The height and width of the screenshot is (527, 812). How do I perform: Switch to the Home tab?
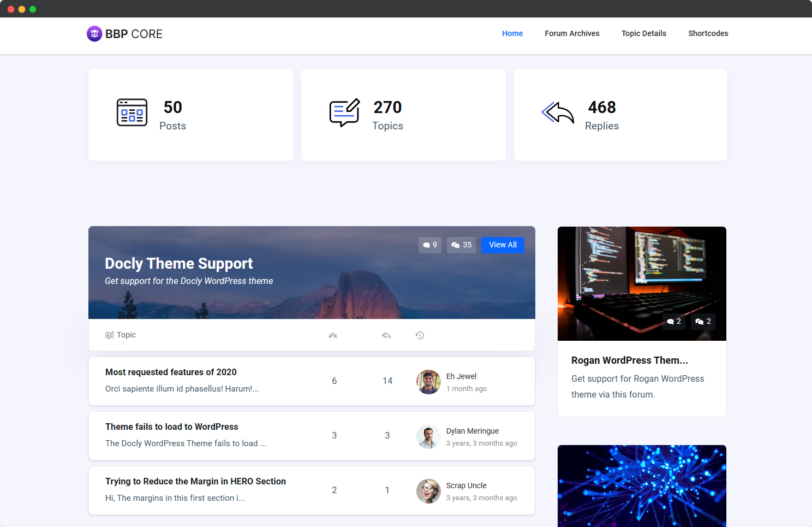[x=512, y=33]
